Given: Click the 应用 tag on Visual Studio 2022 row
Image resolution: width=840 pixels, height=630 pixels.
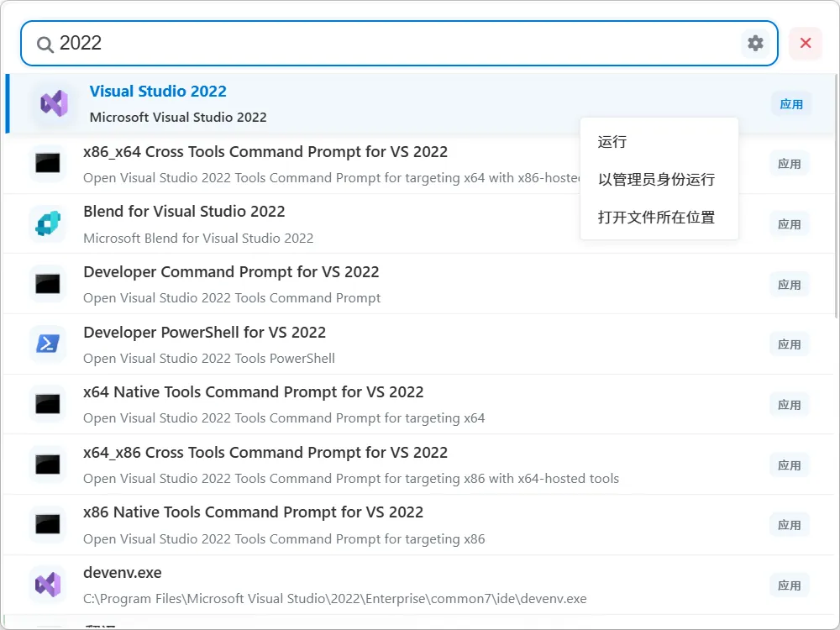Looking at the screenshot, I should (x=791, y=104).
